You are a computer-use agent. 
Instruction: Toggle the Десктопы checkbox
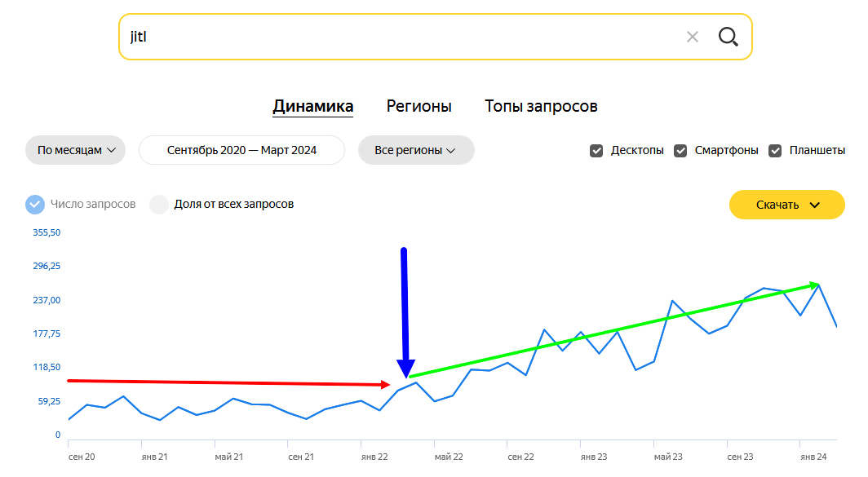596,151
